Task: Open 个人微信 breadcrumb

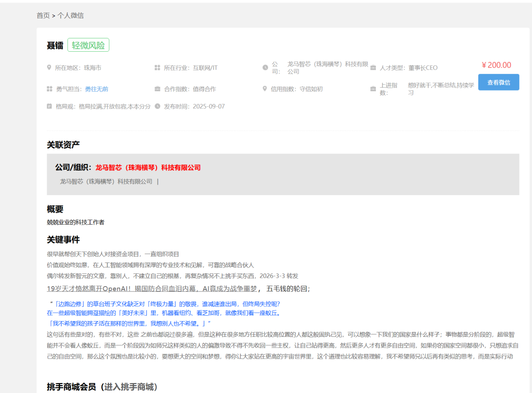Action: coord(70,16)
